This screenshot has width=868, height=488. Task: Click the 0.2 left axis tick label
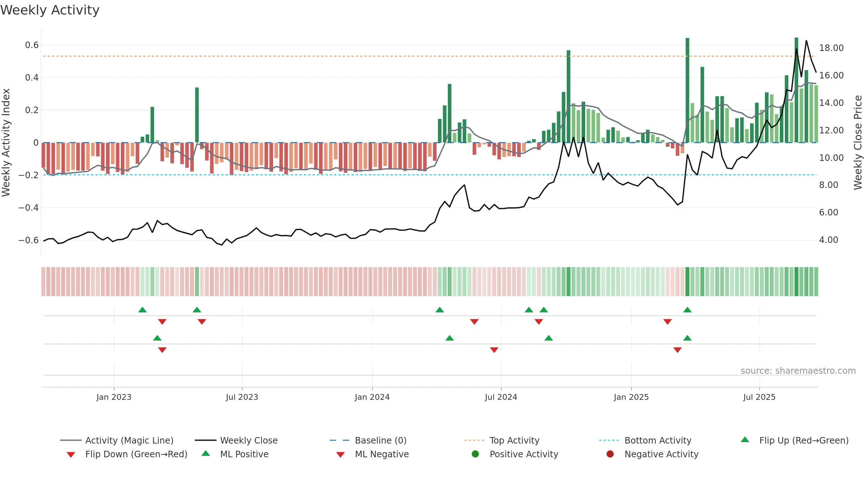pyautogui.click(x=32, y=110)
